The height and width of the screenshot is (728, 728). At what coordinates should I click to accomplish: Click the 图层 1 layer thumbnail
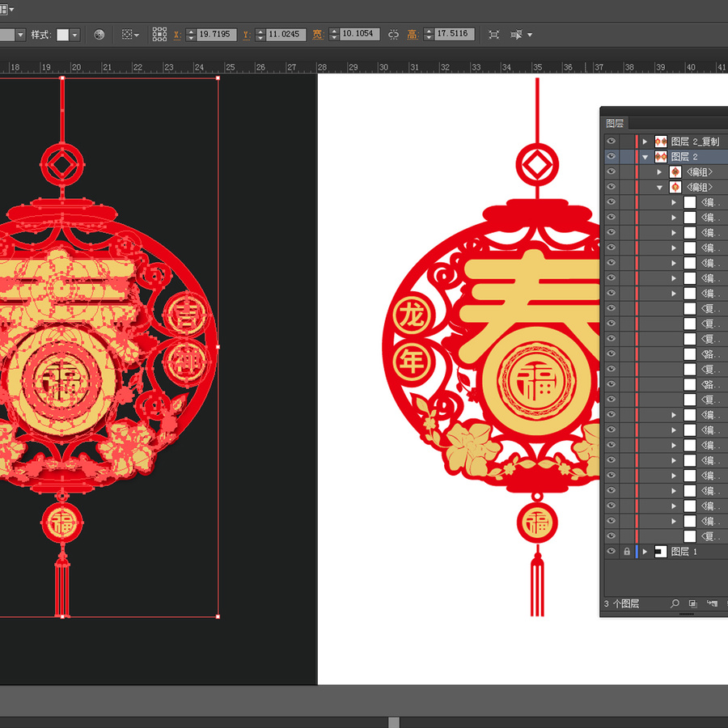[x=661, y=552]
